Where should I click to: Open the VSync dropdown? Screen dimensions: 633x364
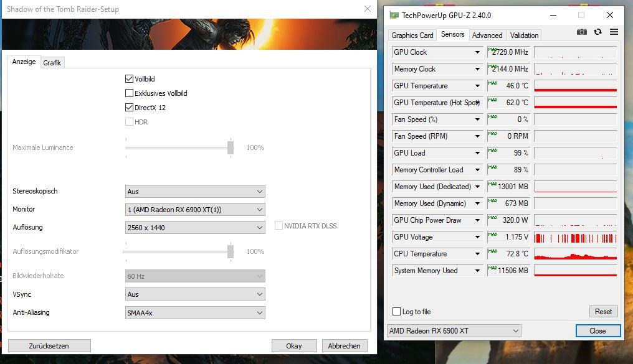click(195, 294)
